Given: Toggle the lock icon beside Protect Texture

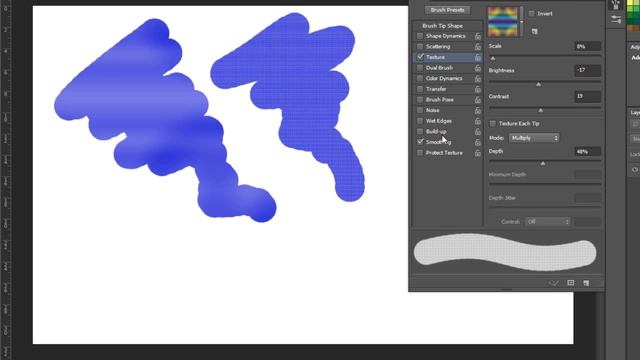Looking at the screenshot, I should pos(478,153).
